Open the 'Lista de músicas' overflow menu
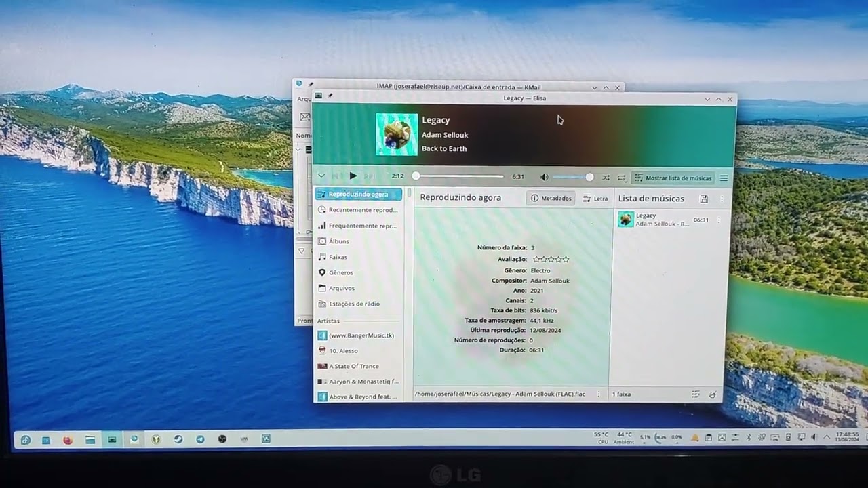 click(x=722, y=199)
